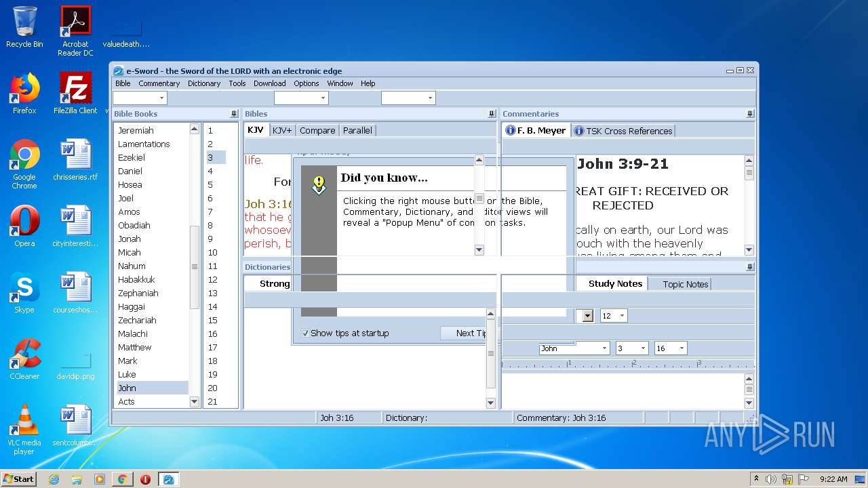Open the first toolbar combo box
The height and width of the screenshot is (488, 868).
tap(140, 98)
